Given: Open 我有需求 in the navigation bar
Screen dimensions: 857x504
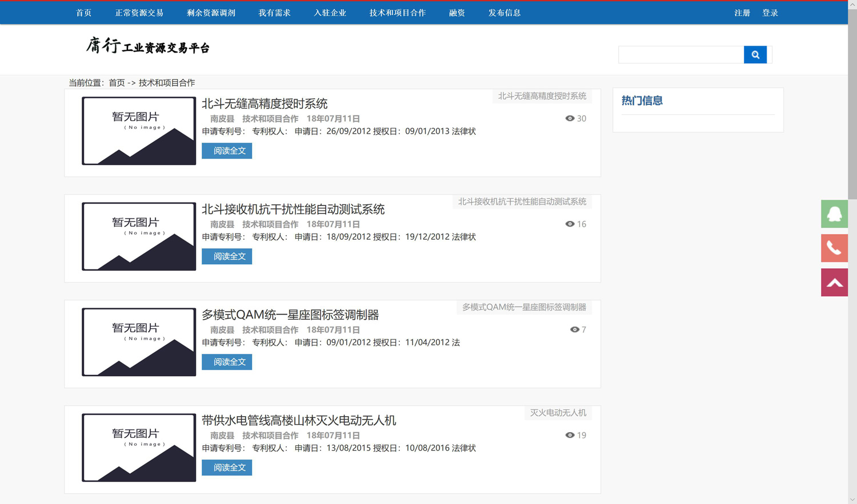Looking at the screenshot, I should click(275, 12).
